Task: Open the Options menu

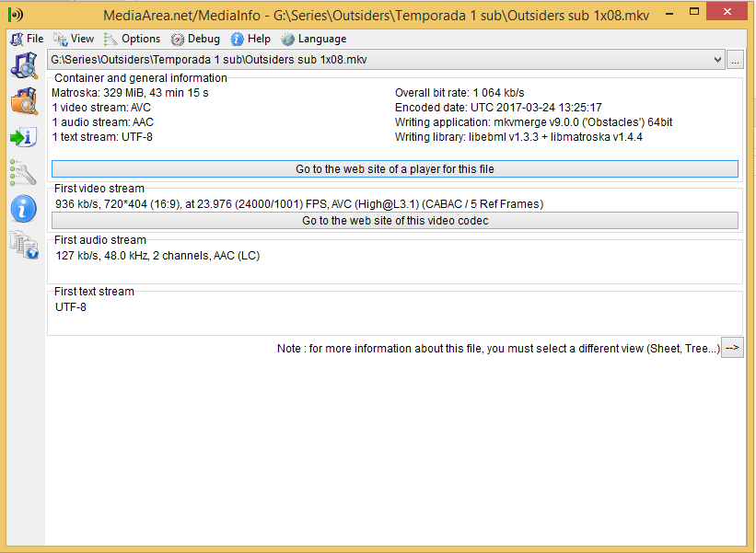Action: pyautogui.click(x=132, y=39)
